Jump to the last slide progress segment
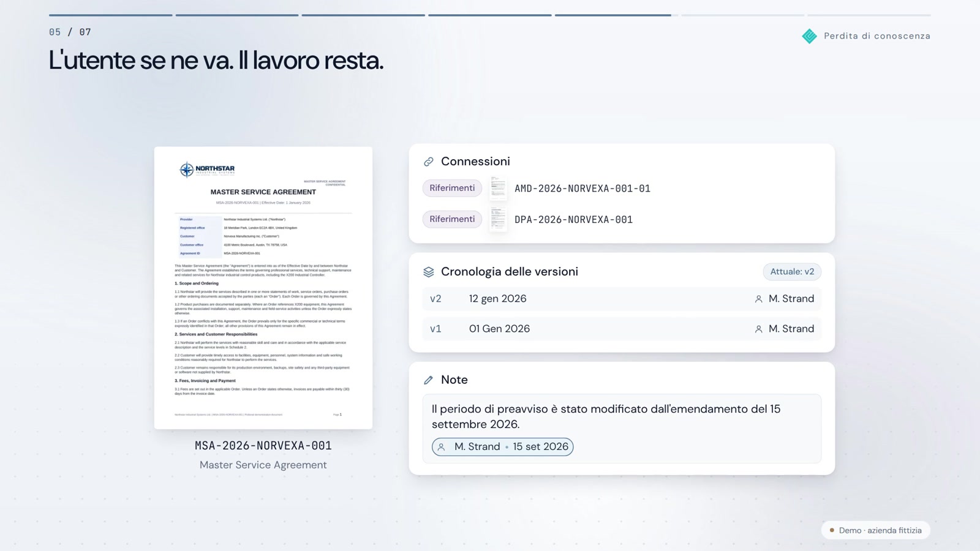Screen dimensions: 980x551 point(869,15)
